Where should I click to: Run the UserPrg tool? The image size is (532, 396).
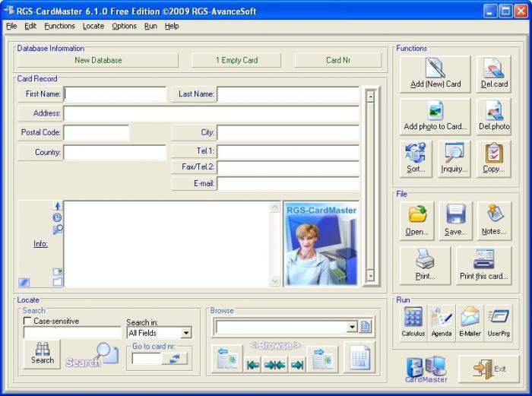coord(499,322)
